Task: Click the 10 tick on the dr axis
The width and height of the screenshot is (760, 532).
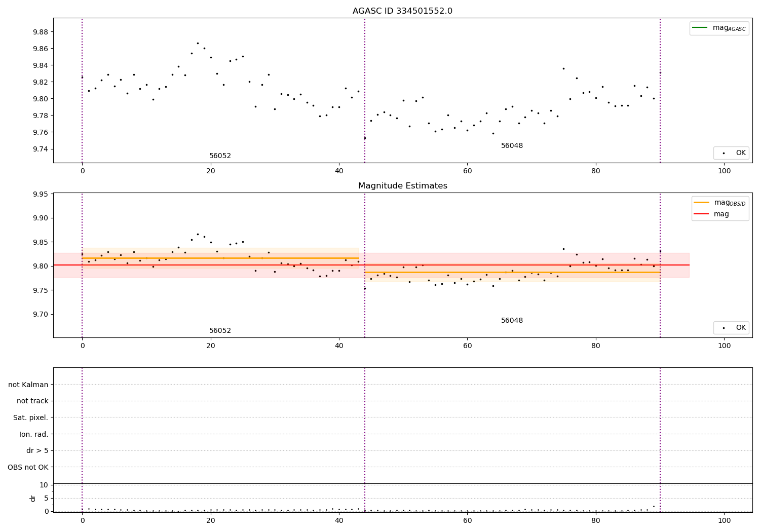Action: pyautogui.click(x=44, y=485)
